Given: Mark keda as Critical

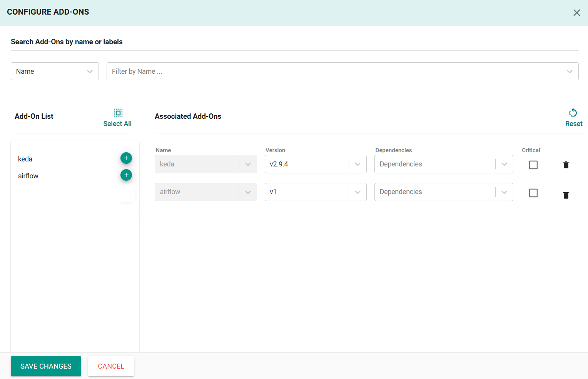Looking at the screenshot, I should (533, 165).
